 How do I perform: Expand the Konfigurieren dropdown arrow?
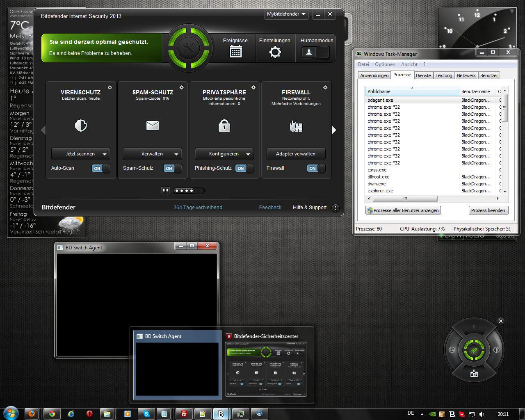248,154
